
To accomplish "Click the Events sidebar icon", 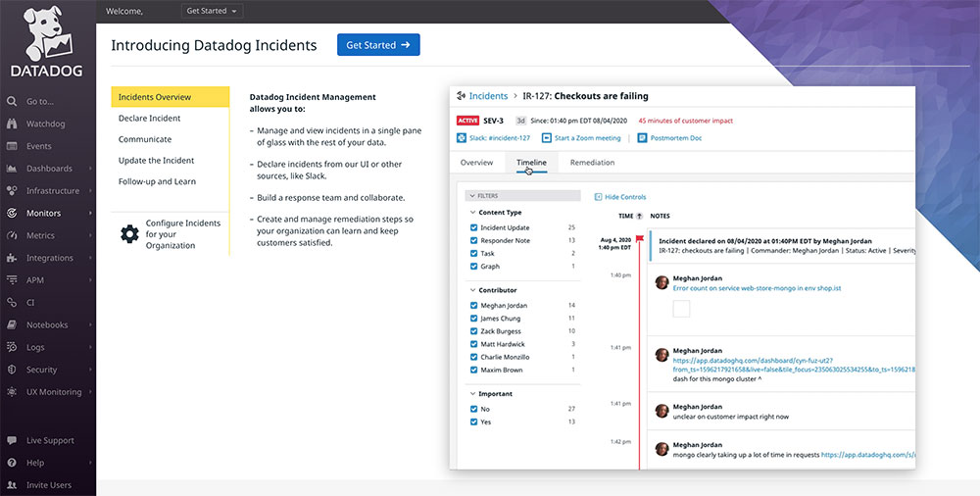I will click(x=11, y=146).
